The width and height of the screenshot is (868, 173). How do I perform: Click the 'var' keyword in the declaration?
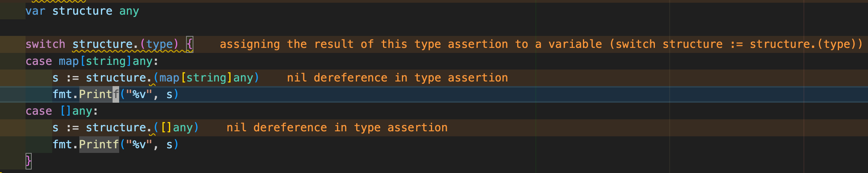tap(36, 11)
